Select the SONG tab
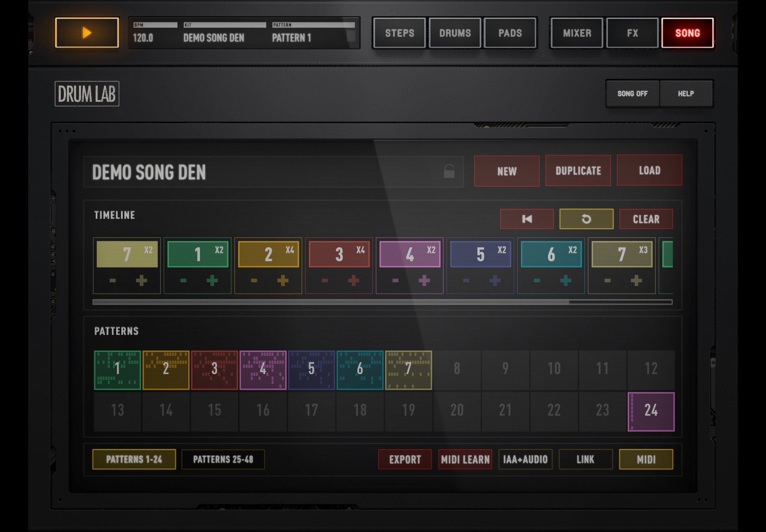This screenshot has width=766, height=532. [687, 33]
